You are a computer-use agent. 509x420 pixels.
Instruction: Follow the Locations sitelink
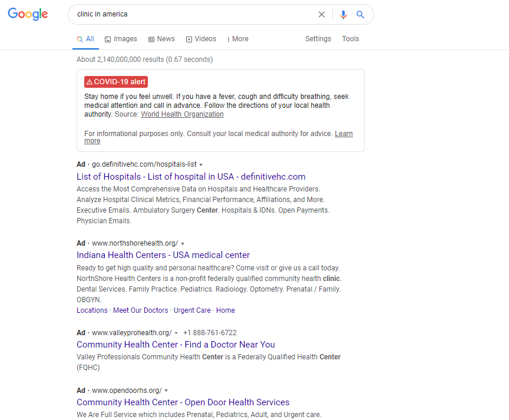click(x=92, y=310)
